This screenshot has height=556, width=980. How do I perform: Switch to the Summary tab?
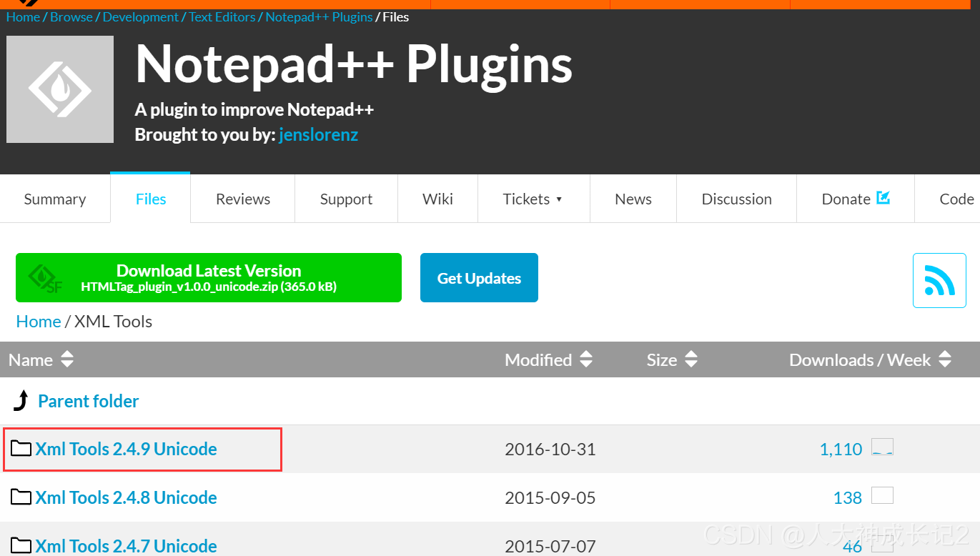click(55, 199)
